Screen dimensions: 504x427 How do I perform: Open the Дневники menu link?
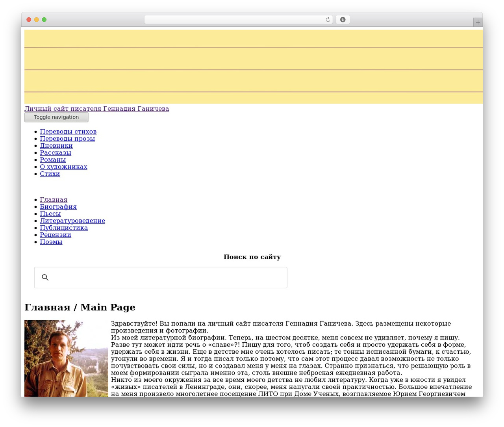pos(56,146)
